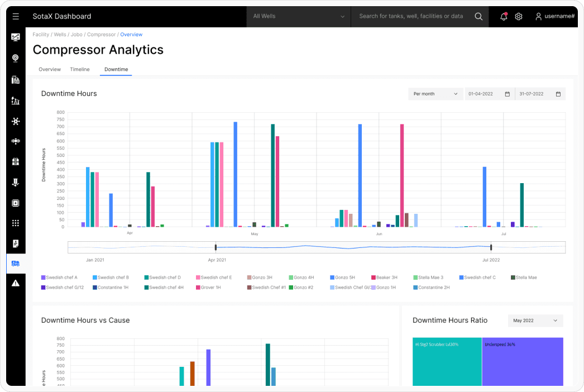Go to Facility breadcrumb

click(x=41, y=35)
